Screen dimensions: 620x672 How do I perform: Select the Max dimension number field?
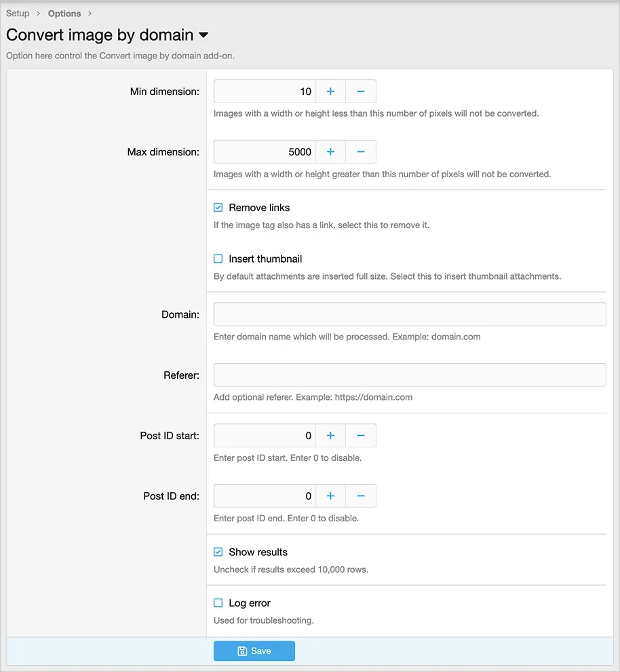[x=265, y=152]
